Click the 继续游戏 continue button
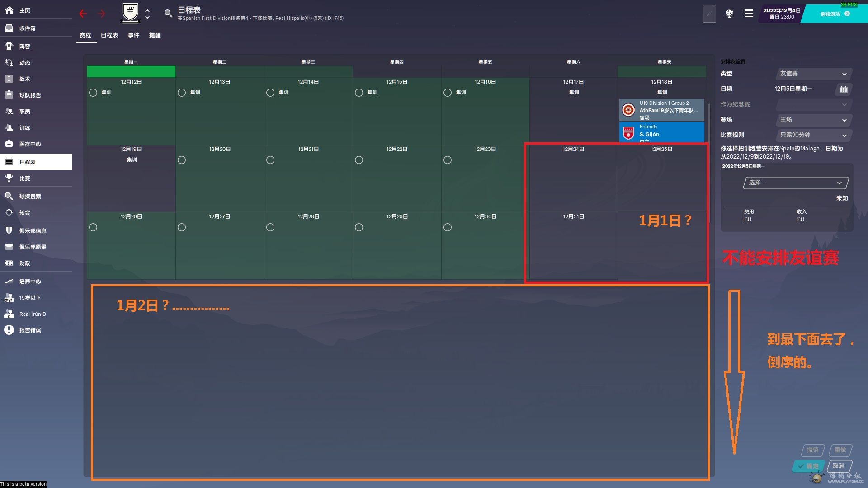This screenshot has height=488, width=868. pos(835,14)
